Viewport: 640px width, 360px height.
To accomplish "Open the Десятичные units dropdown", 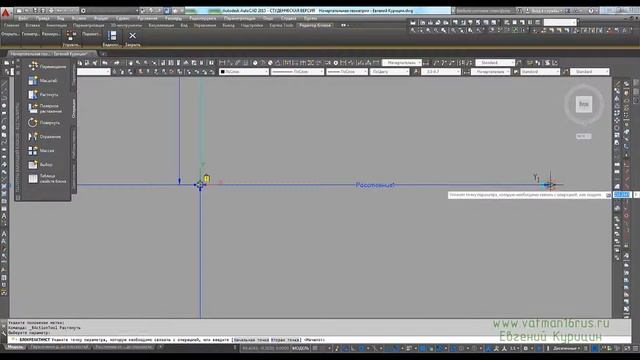I will pos(565,348).
